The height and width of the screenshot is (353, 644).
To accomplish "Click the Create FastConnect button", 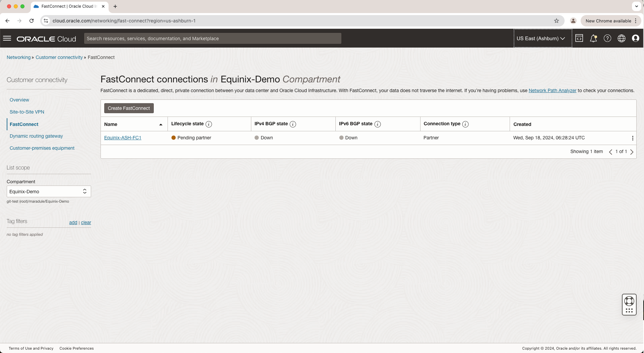I will (129, 108).
